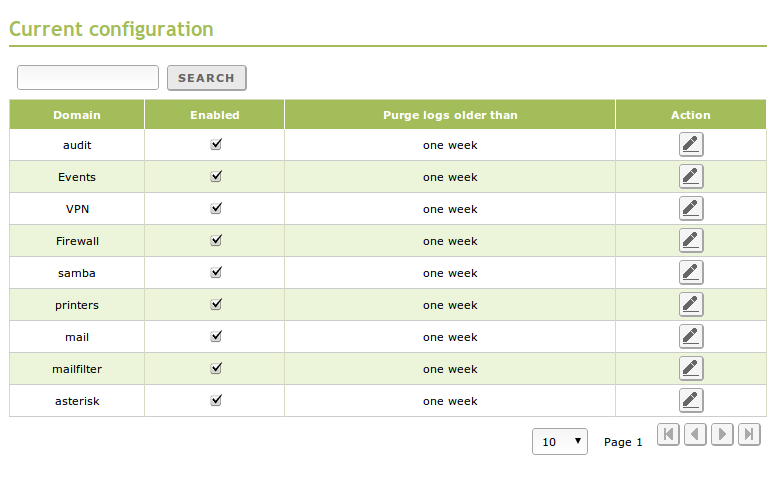Edit the audit domain row

pyautogui.click(x=690, y=145)
